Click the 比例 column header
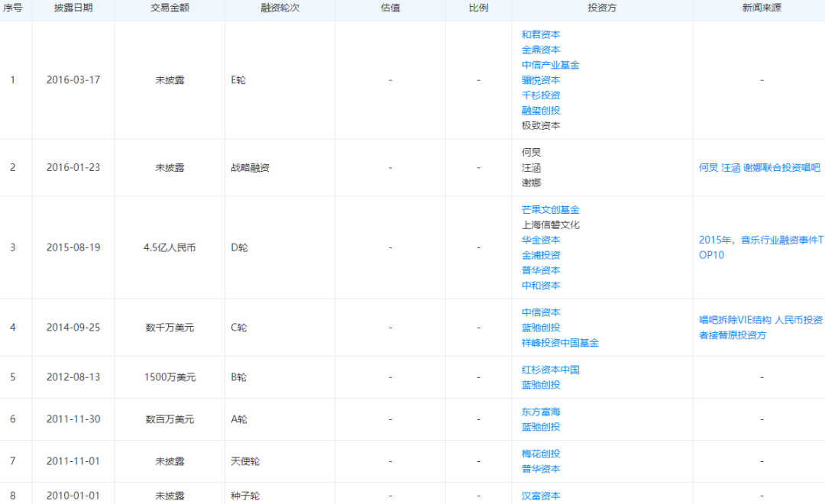The image size is (825, 504). 478,8
